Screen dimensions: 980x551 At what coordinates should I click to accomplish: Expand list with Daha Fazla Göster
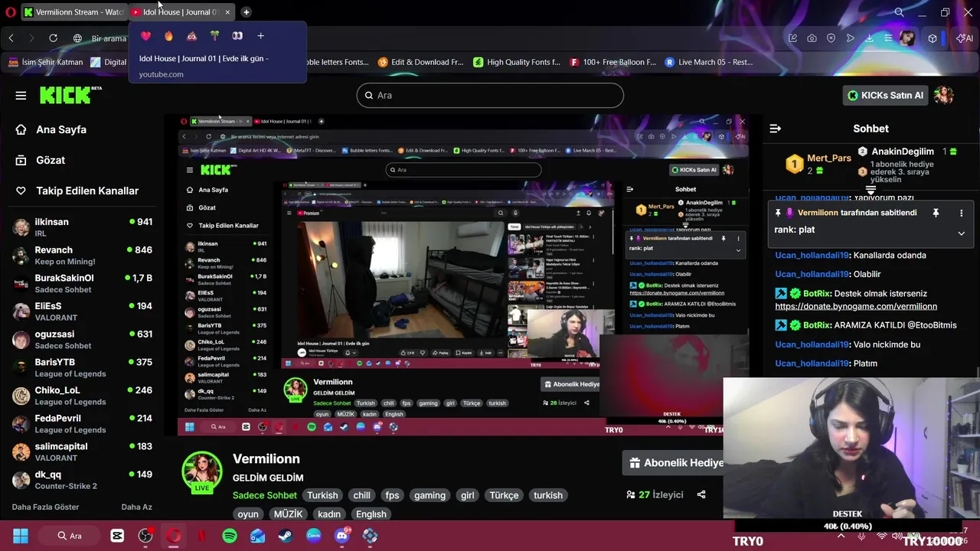click(45, 507)
